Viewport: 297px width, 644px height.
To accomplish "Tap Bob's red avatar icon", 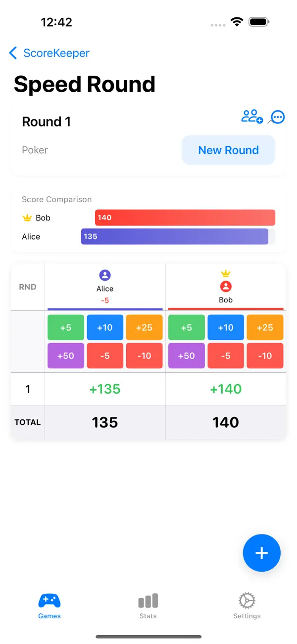I will coord(226,287).
